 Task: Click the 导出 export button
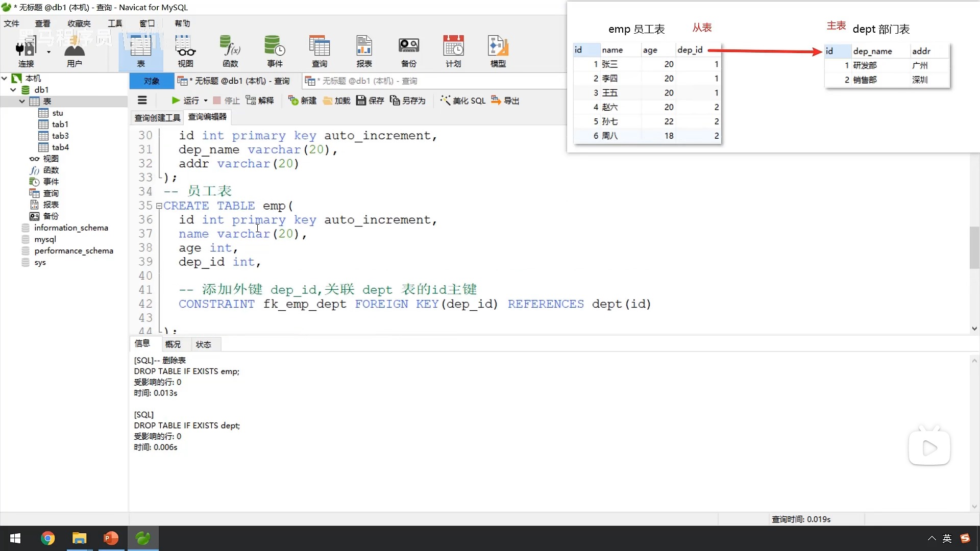[x=505, y=101]
